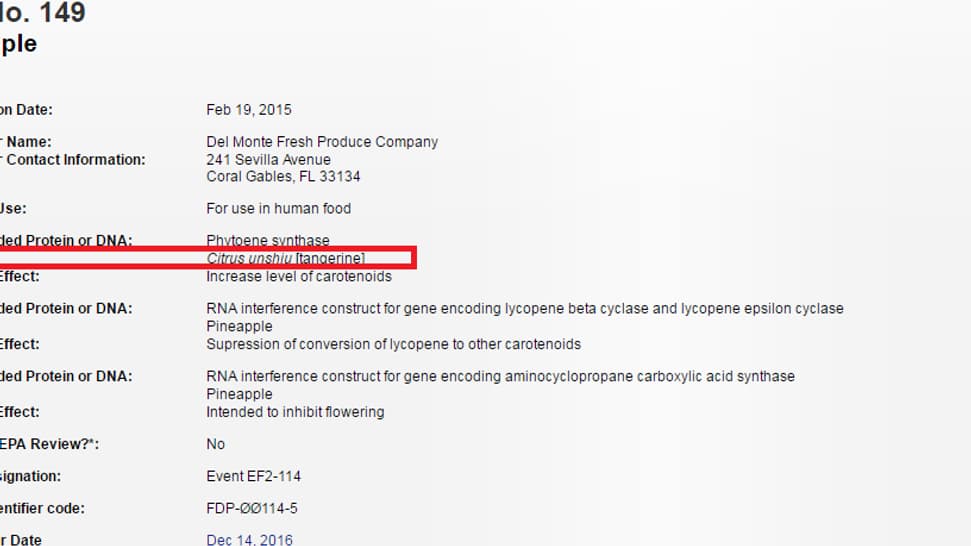
Task: Click the 241 Sevilla Avenue address line
Action: tap(268, 160)
